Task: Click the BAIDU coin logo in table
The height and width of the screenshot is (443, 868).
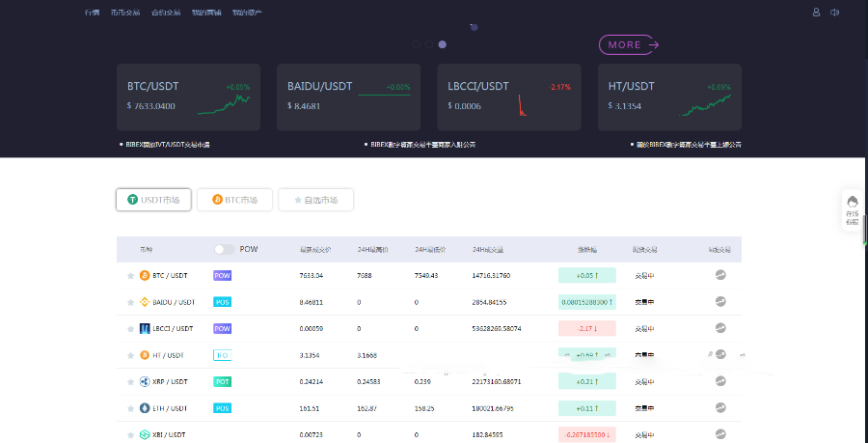Action: pyautogui.click(x=145, y=302)
